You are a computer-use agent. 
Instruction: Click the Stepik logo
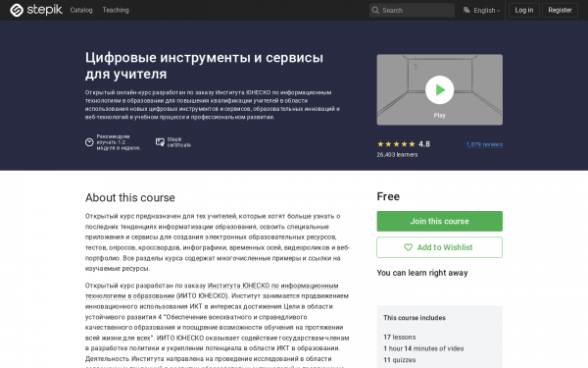pos(36,10)
